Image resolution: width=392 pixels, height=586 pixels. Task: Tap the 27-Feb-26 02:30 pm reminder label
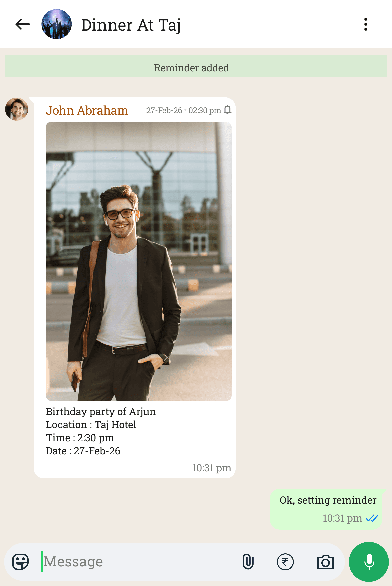(183, 110)
